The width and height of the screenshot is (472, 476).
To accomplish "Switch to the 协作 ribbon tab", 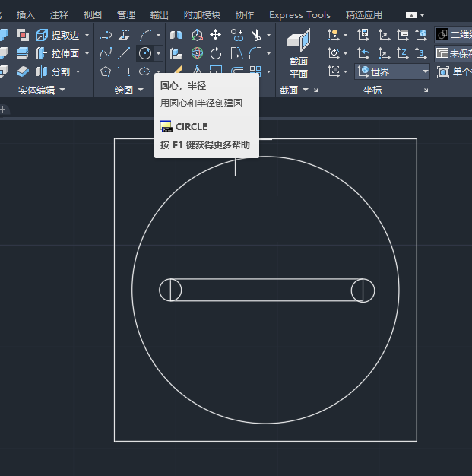I will pyautogui.click(x=245, y=15).
